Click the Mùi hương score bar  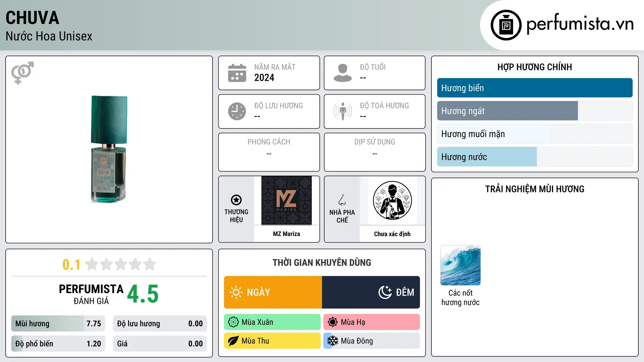58,324
